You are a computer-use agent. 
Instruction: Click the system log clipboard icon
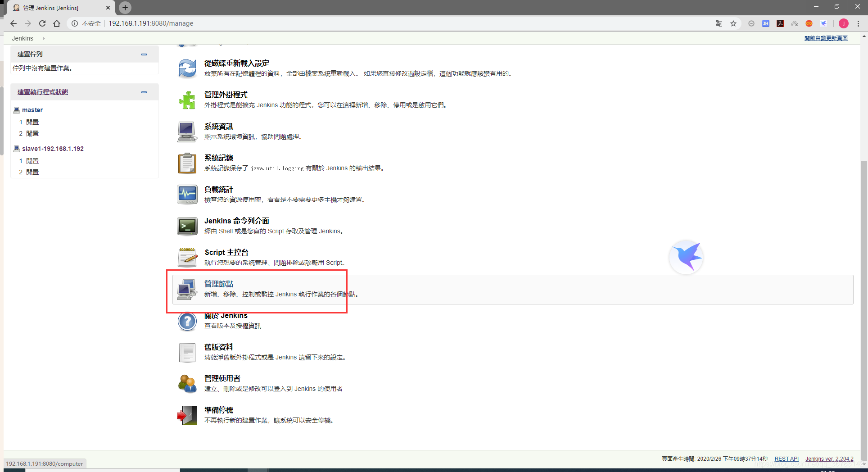(x=187, y=163)
